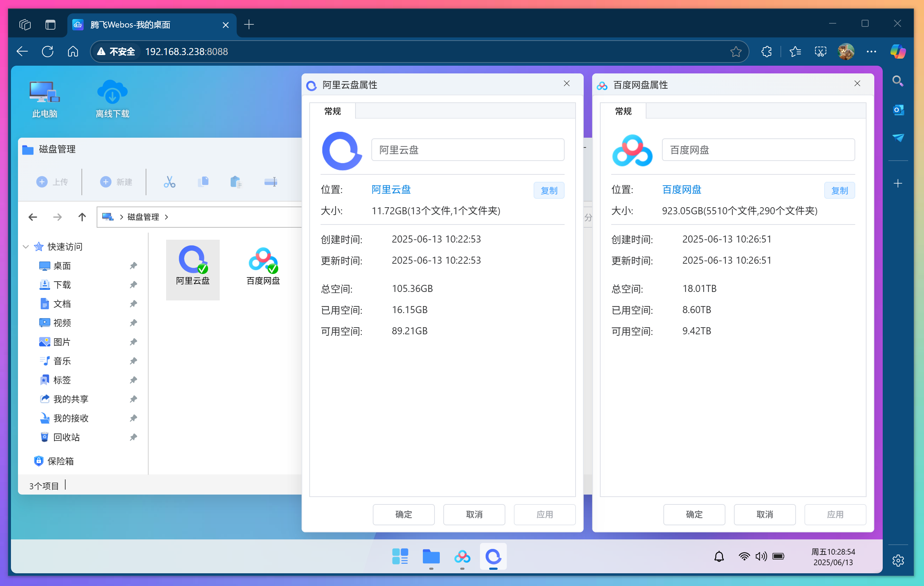Image resolution: width=924 pixels, height=586 pixels.
Task: Click the 百度网盘 location link
Action: tap(681, 189)
